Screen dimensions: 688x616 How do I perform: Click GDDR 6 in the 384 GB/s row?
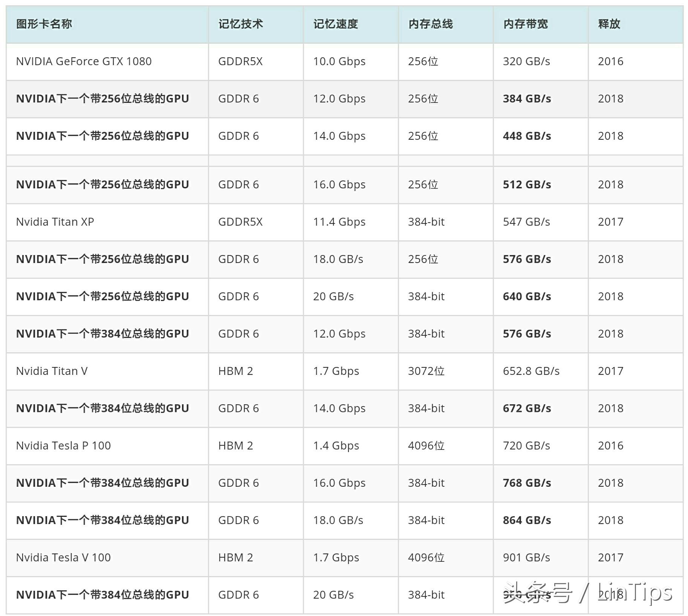pos(239,99)
